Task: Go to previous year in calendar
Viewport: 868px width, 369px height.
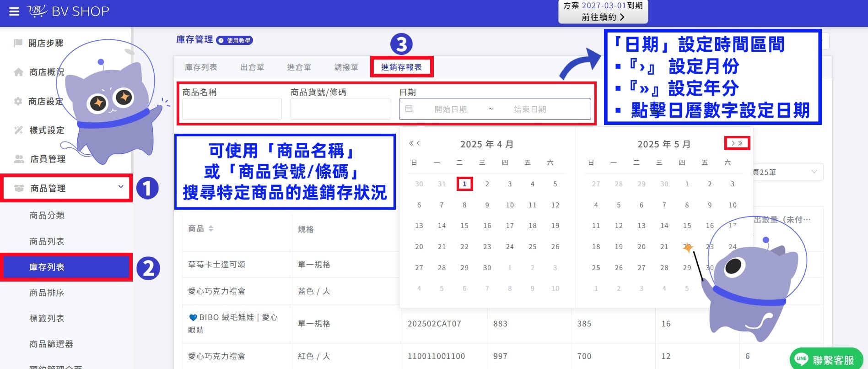Action: tap(411, 143)
